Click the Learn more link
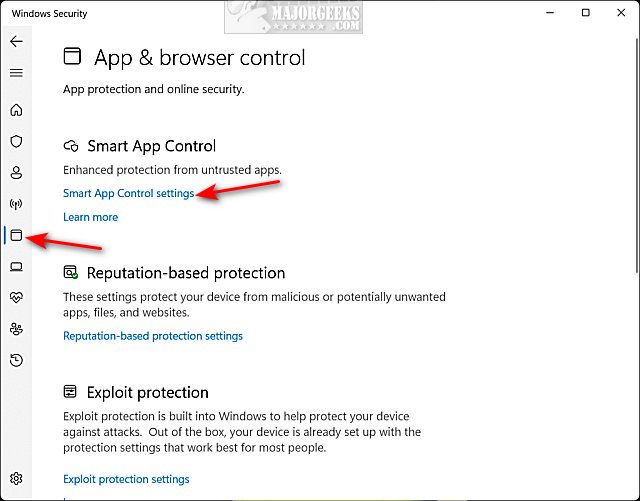640x501 pixels. click(90, 217)
